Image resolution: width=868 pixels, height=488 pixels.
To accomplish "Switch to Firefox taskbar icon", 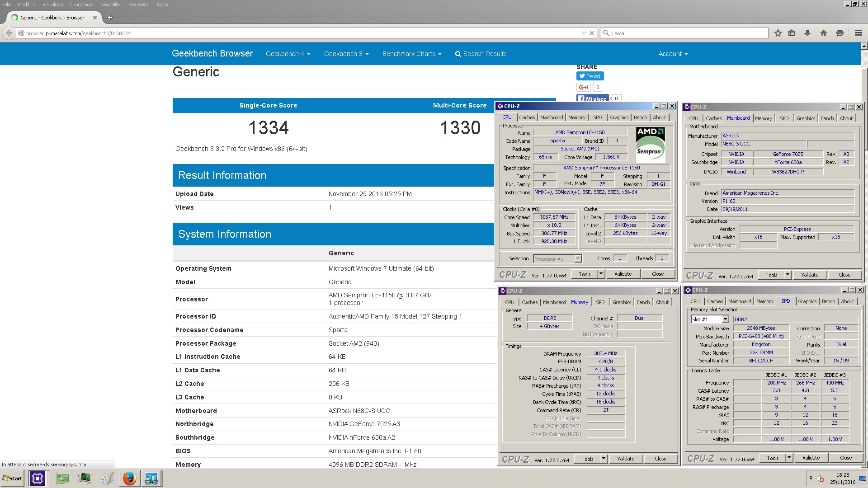I will pos(130,478).
